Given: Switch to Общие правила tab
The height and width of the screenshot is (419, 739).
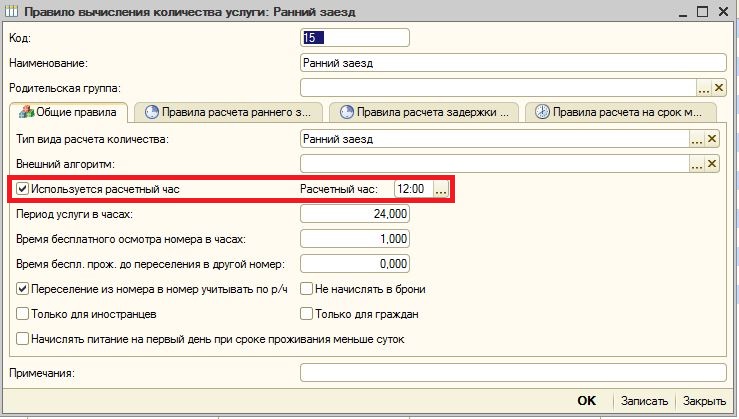Looking at the screenshot, I should coord(68,112).
